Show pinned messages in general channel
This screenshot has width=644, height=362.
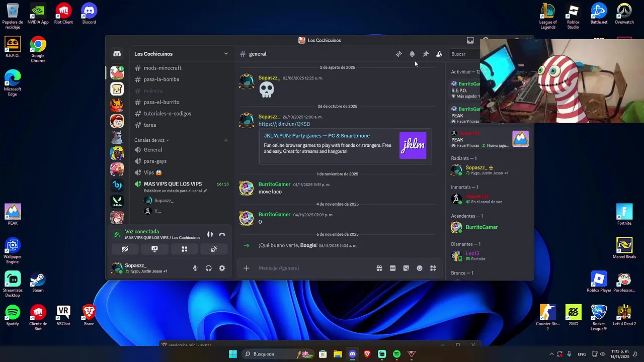[x=426, y=54]
